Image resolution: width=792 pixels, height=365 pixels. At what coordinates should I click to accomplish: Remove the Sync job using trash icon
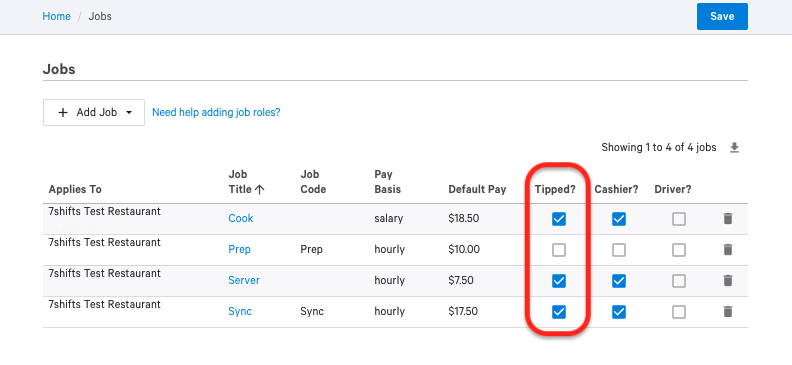point(727,311)
